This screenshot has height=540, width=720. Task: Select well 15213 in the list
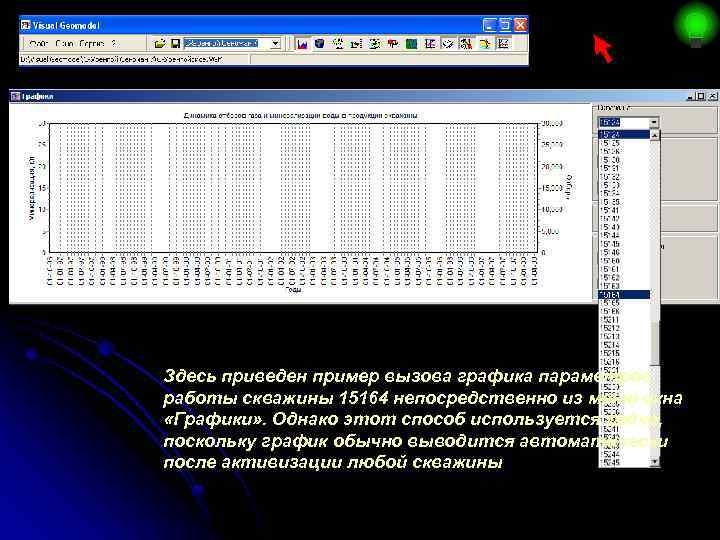tap(624, 337)
